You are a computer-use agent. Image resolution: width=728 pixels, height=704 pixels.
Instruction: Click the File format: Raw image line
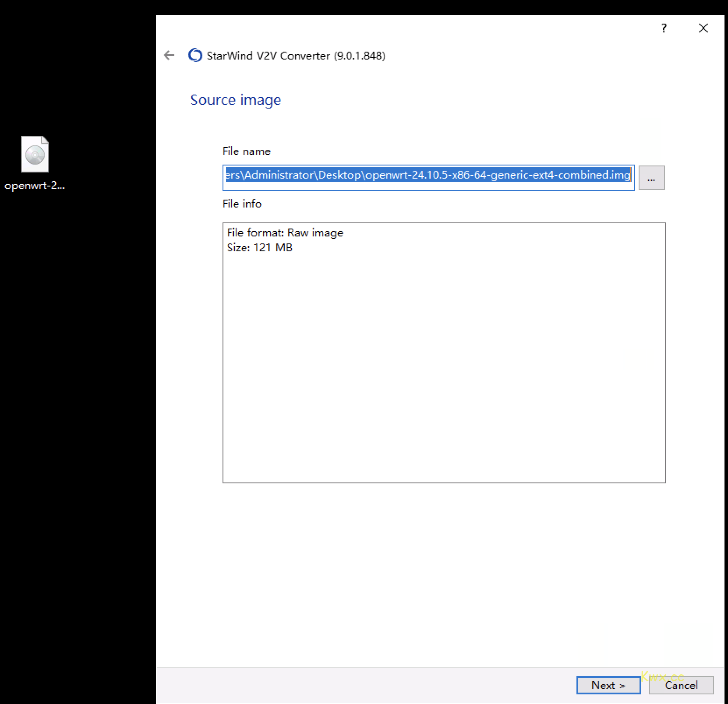(x=285, y=233)
